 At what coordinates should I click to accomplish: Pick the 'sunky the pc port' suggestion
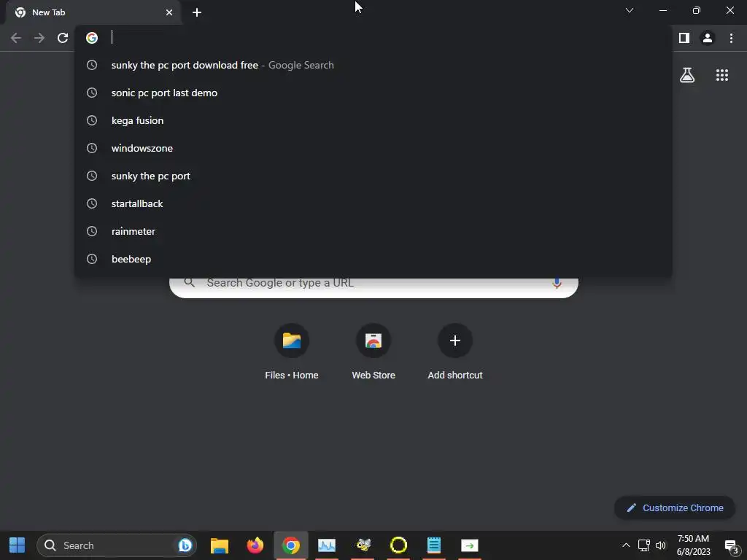tap(373, 176)
